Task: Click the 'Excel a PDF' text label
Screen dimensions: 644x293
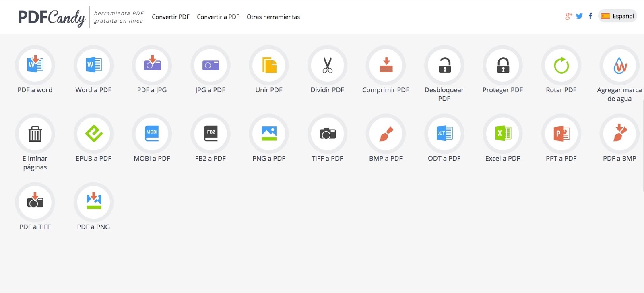Action: click(x=503, y=158)
